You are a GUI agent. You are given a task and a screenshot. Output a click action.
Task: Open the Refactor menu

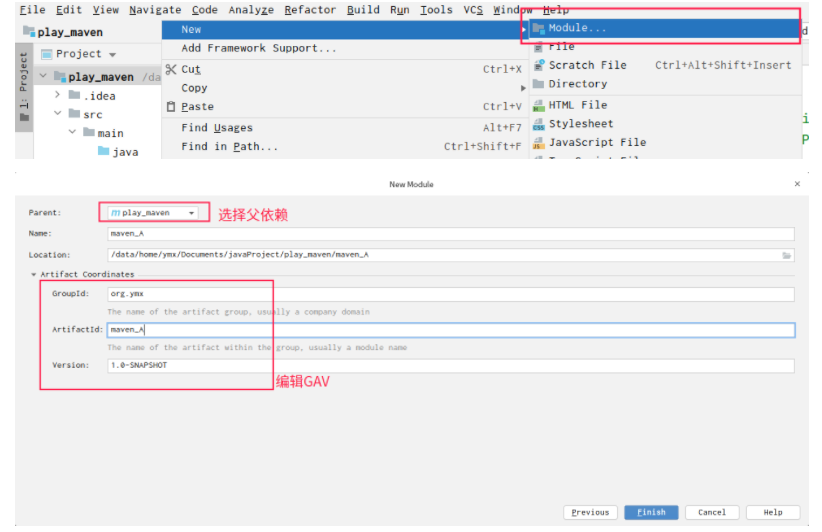pyautogui.click(x=310, y=10)
